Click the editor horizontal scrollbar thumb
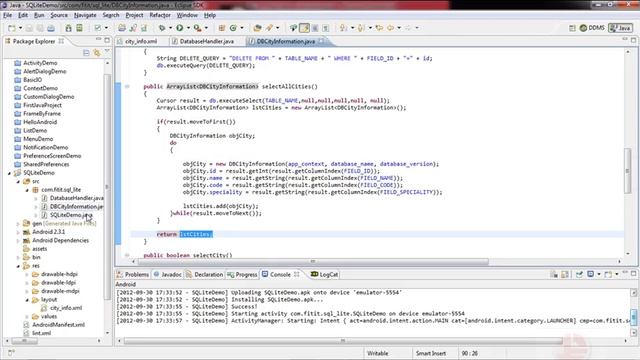The width and height of the screenshot is (640, 360). pyautogui.click(x=313, y=261)
